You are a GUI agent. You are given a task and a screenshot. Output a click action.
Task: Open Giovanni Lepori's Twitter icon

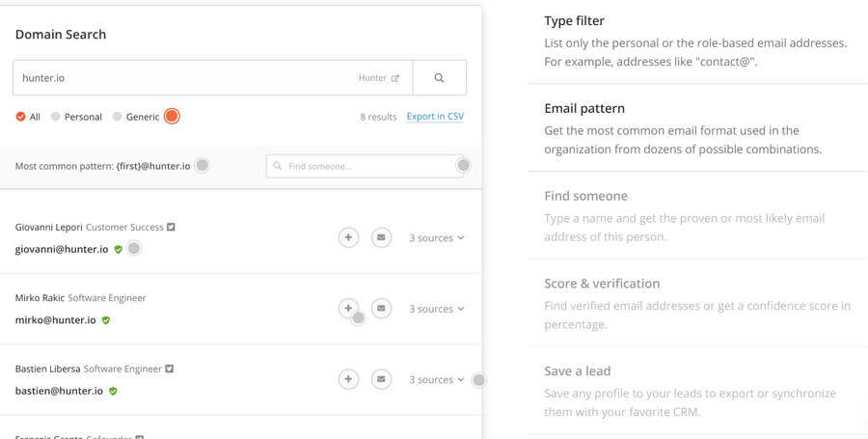pos(171,227)
